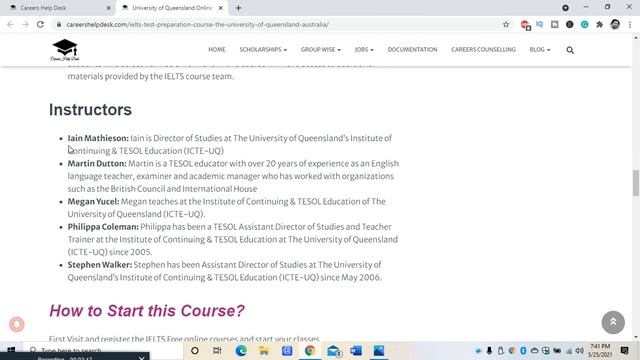This screenshot has width=640, height=360.
Task: Click the red extension icon with badge
Action: point(525,25)
